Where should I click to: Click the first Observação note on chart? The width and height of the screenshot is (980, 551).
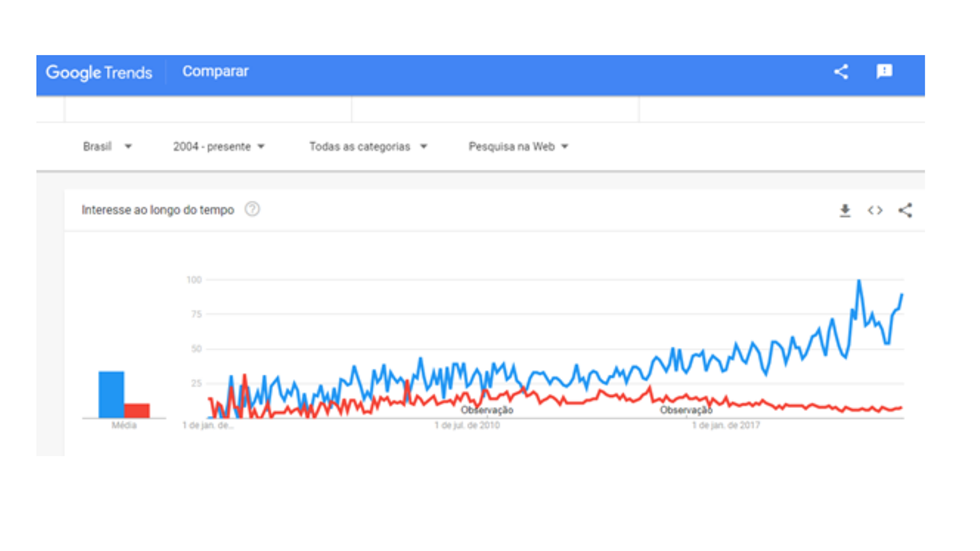click(x=487, y=410)
